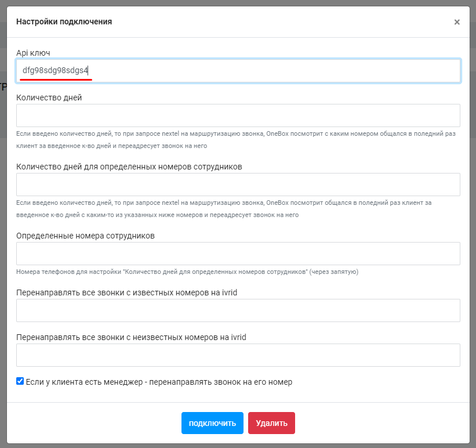
Task: Click the 'Настройки подключения' dialog title
Action: coord(64,21)
